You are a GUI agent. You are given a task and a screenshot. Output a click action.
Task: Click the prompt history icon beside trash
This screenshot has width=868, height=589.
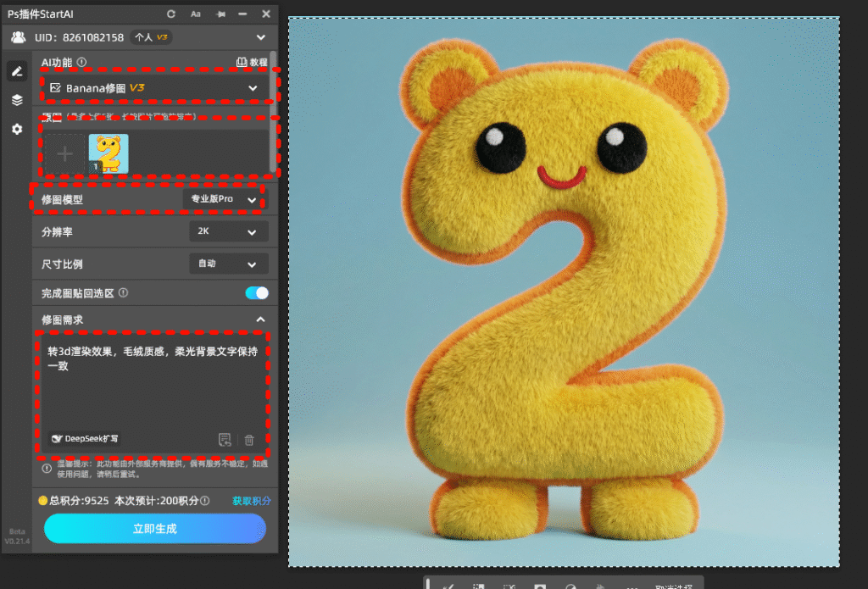coord(225,440)
